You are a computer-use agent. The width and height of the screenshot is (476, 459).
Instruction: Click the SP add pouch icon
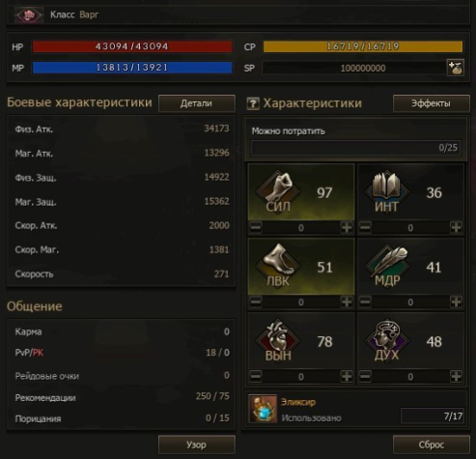[x=456, y=68]
